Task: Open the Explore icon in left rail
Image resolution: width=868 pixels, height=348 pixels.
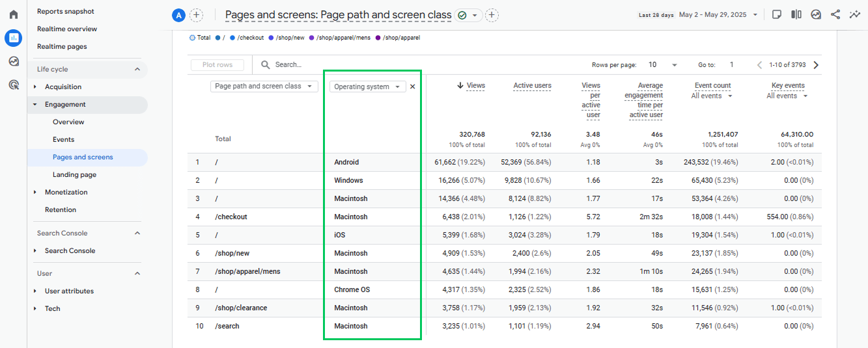Action: [13, 61]
